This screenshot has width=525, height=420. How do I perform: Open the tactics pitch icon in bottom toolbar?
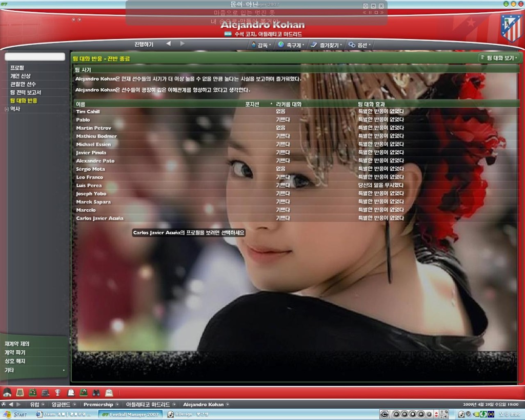pos(33,392)
